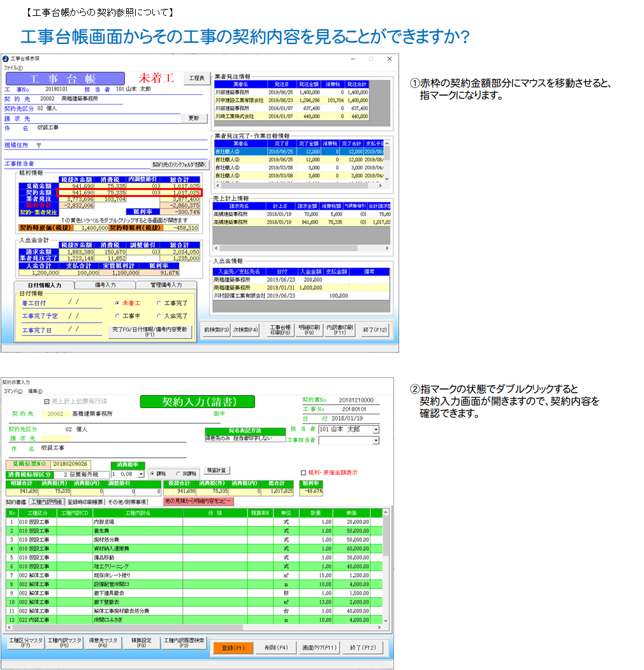Open the ファイル menu
This screenshot has height=670, width=644.
(x=13, y=68)
